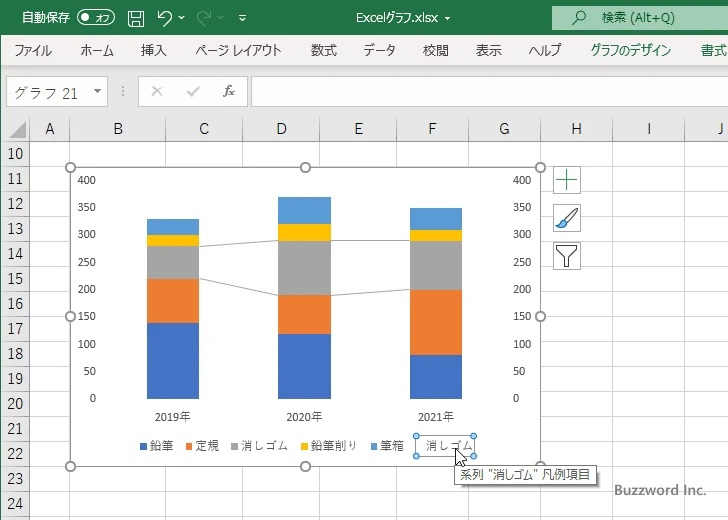Screen dimensions: 728x520
Task: Switch to the 挿入 tab
Action: pyautogui.click(x=154, y=50)
